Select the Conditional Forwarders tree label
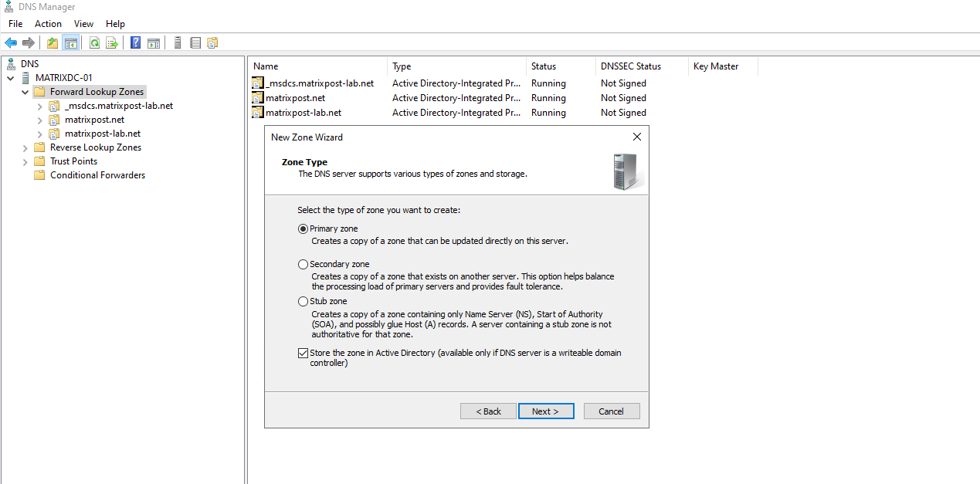The height and width of the screenshot is (484, 980). (x=97, y=175)
